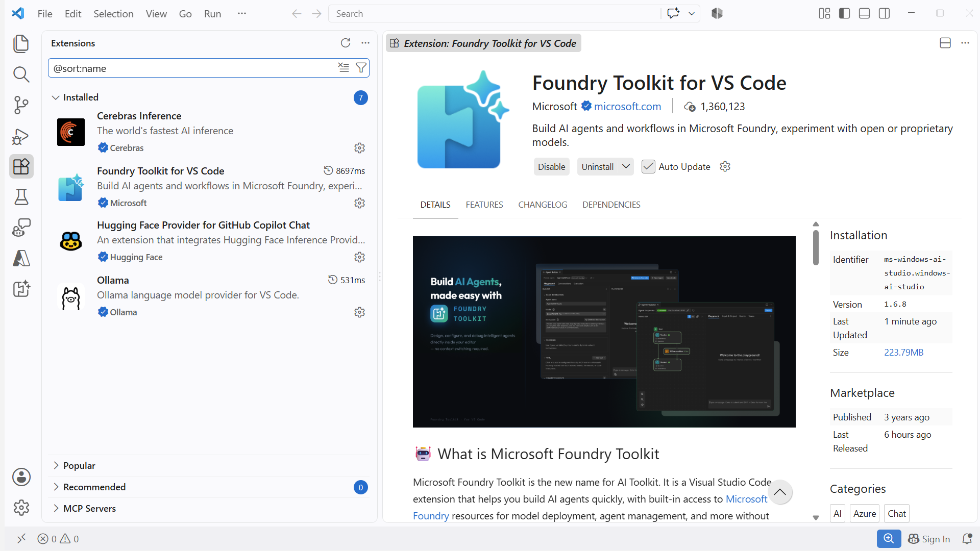
Task: Open the Edit menu
Action: click(73, 14)
